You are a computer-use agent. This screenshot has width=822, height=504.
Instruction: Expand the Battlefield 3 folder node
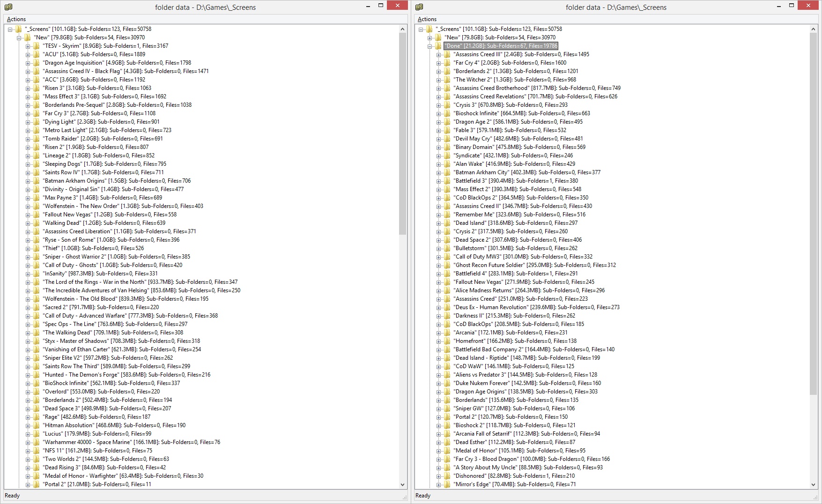click(439, 181)
